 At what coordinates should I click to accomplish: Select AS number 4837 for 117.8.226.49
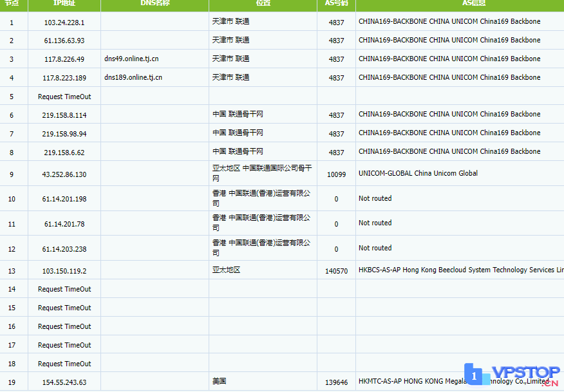[x=336, y=59]
